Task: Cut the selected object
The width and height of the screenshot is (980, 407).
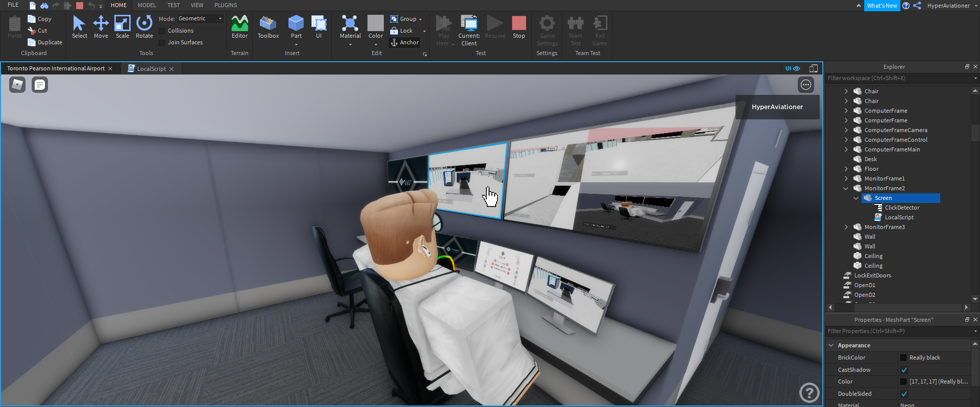Action: [38, 31]
